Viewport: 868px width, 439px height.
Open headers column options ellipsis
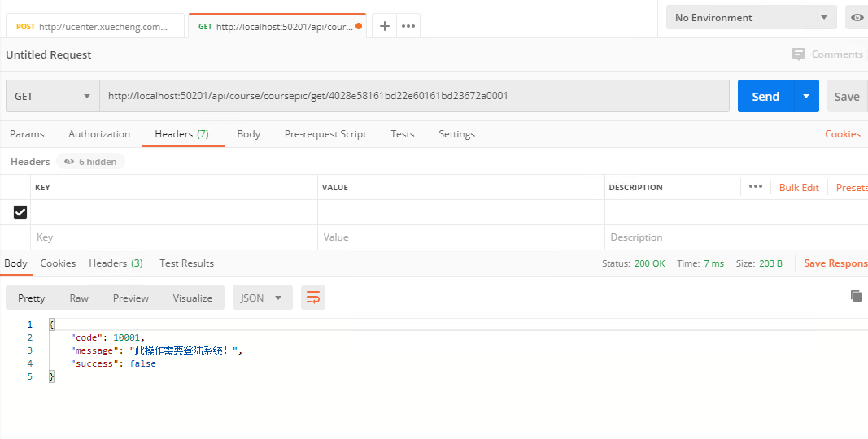tap(756, 187)
